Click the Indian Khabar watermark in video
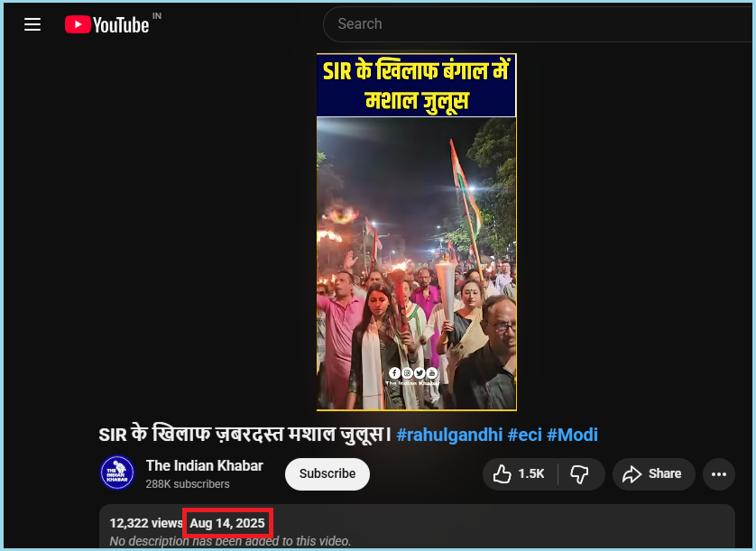This screenshot has width=756, height=551. pos(413,377)
